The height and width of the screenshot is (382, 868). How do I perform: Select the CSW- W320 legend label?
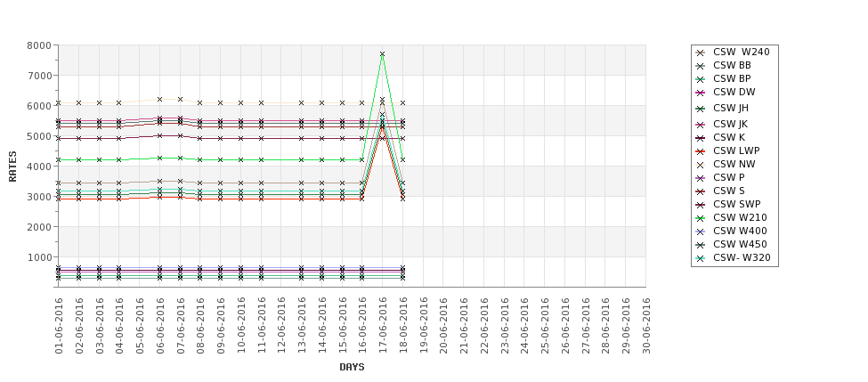click(742, 257)
